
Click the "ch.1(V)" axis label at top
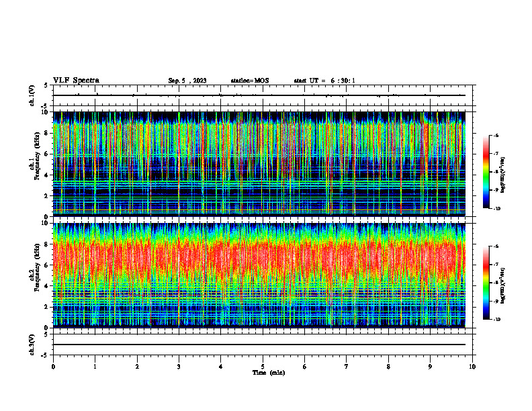(32, 95)
